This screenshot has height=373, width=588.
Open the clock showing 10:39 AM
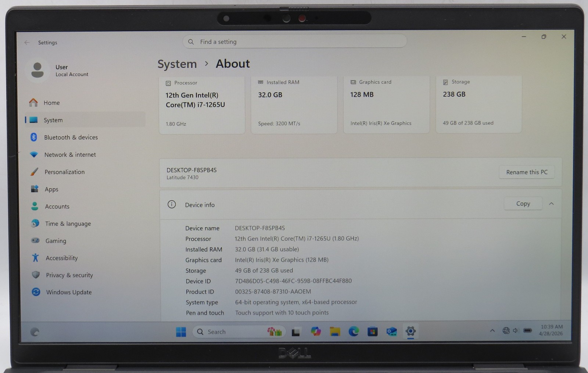coord(551,330)
